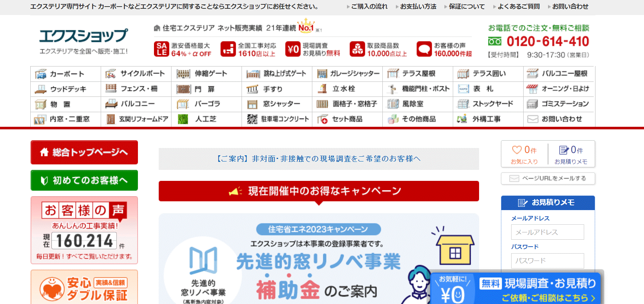Open the 非対面・非接触での現場調査 notice link
The width and height of the screenshot is (644, 304).
[x=319, y=159]
